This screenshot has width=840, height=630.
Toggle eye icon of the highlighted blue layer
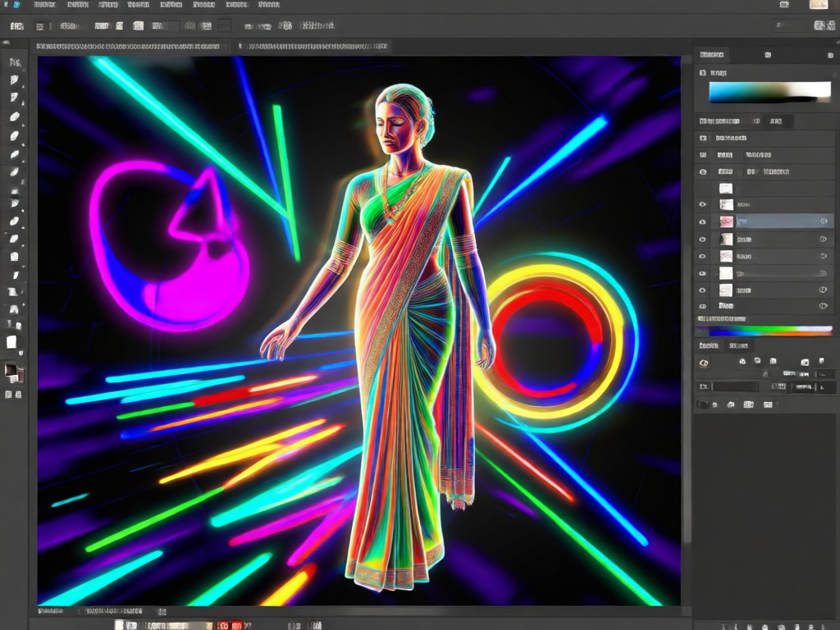703,221
